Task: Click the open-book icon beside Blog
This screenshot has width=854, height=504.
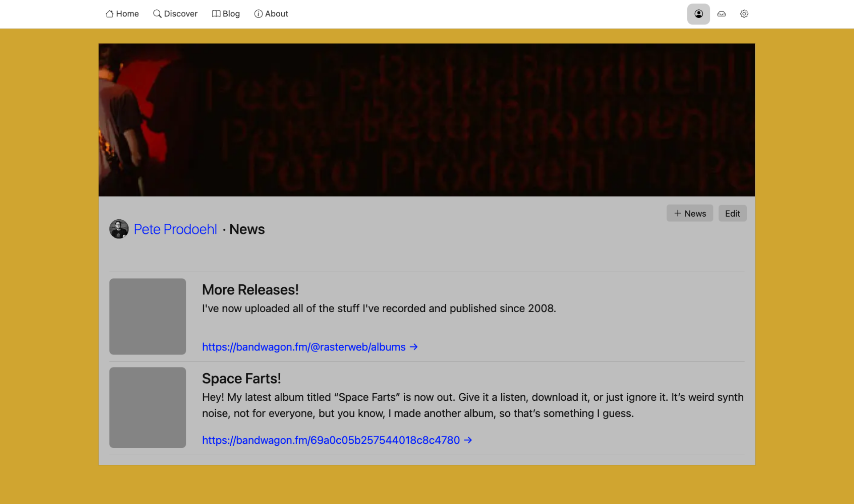Action: coord(216,14)
